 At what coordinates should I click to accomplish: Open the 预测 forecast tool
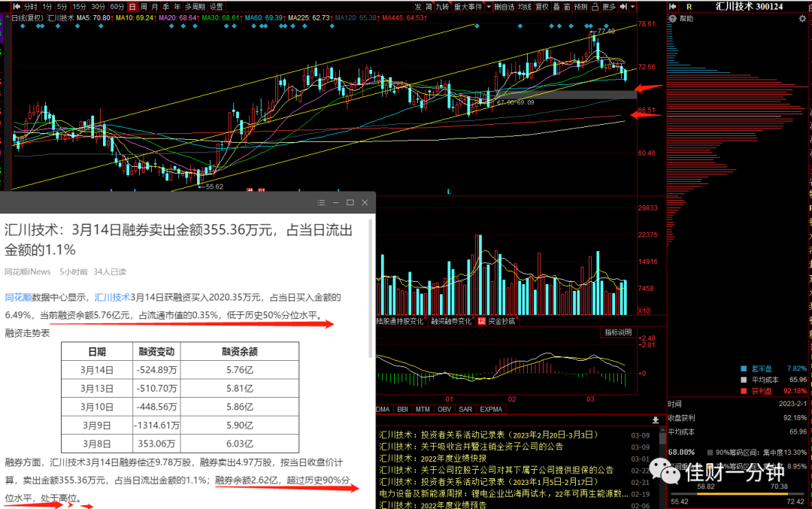(581, 6)
